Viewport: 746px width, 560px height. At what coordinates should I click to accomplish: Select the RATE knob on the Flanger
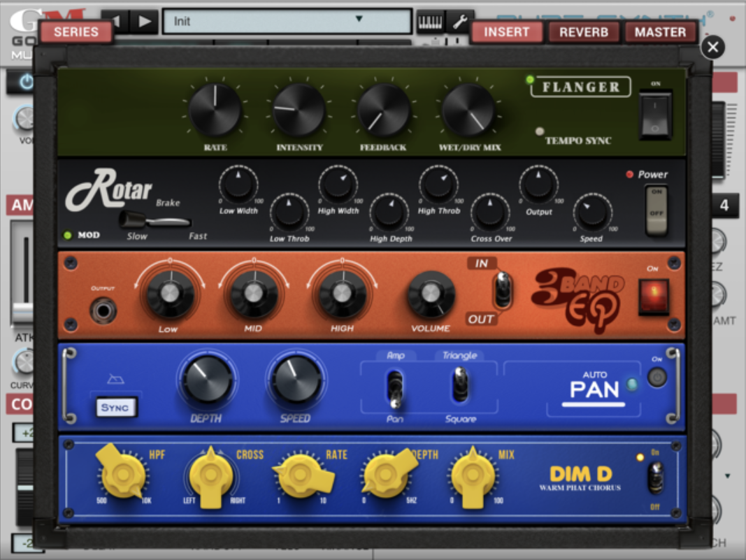tap(215, 112)
